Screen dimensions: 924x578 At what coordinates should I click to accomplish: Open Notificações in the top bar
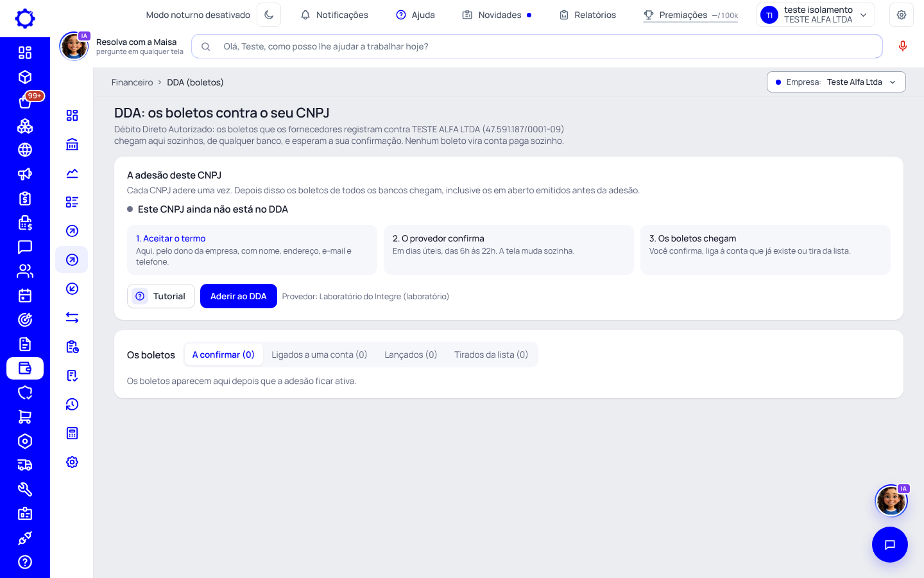point(334,15)
